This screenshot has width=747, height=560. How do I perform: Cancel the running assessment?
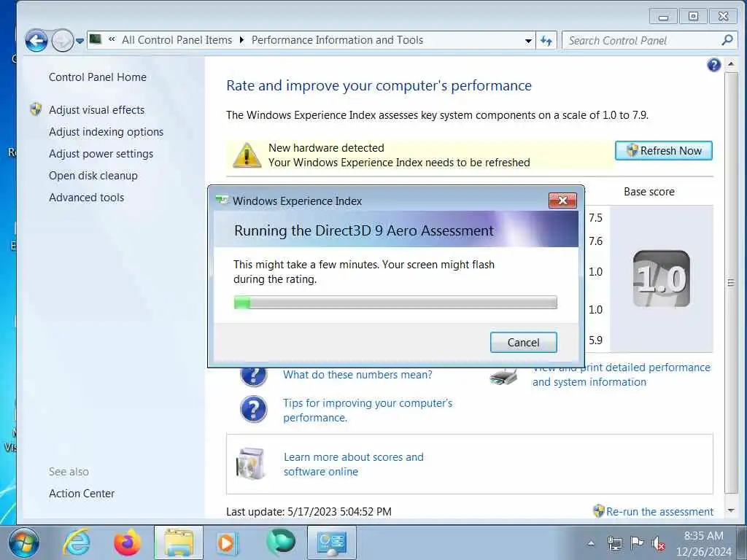[524, 343]
